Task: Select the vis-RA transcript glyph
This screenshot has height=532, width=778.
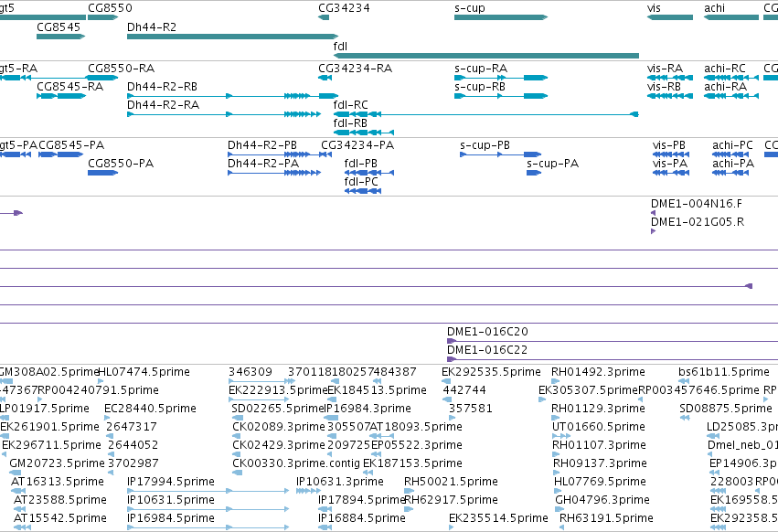Action: coord(670,78)
